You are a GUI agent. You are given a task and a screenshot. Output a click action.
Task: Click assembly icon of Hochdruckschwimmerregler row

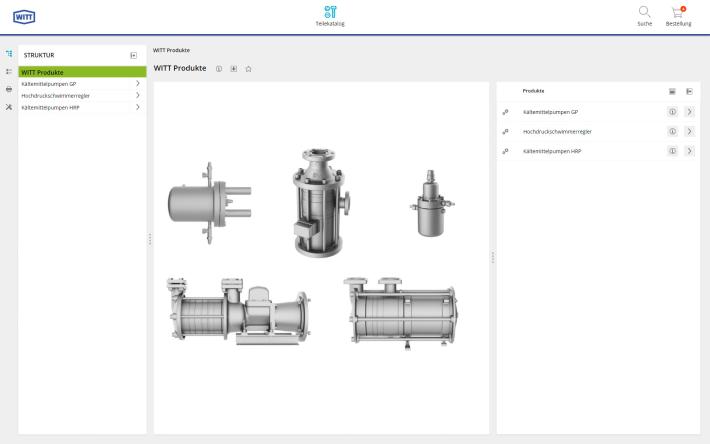pos(505,132)
